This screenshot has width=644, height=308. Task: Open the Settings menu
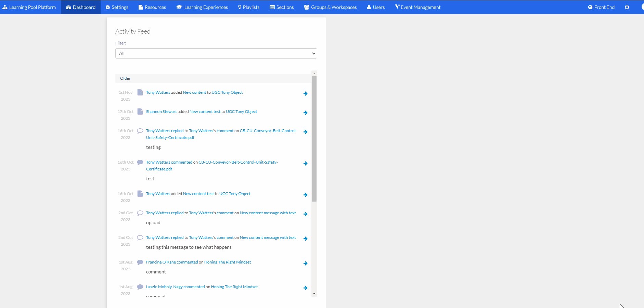click(117, 7)
